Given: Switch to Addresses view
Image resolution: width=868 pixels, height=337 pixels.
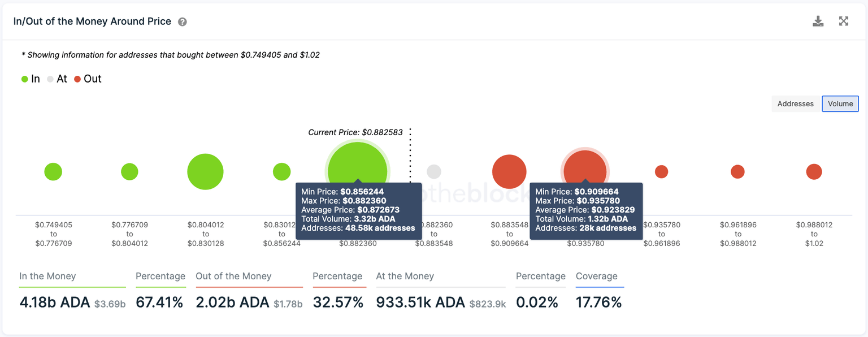Looking at the screenshot, I should [x=795, y=104].
